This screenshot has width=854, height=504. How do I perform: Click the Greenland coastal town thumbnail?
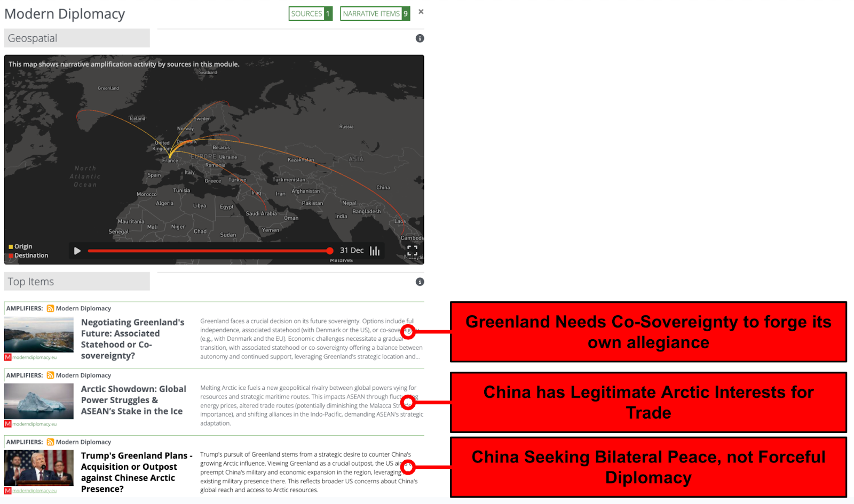pos(39,335)
